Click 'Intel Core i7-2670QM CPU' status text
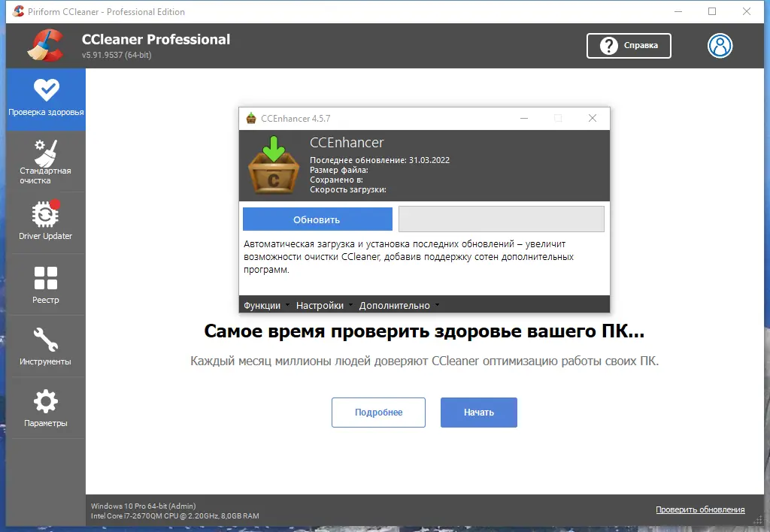Screen dimensions: 770x532 (174, 516)
